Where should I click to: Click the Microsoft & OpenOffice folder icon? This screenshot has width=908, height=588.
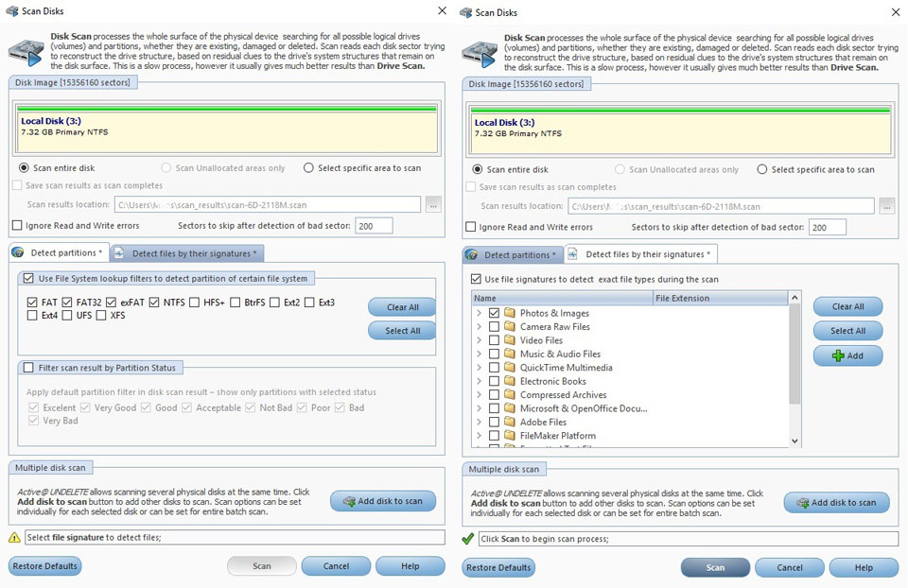[x=510, y=408]
